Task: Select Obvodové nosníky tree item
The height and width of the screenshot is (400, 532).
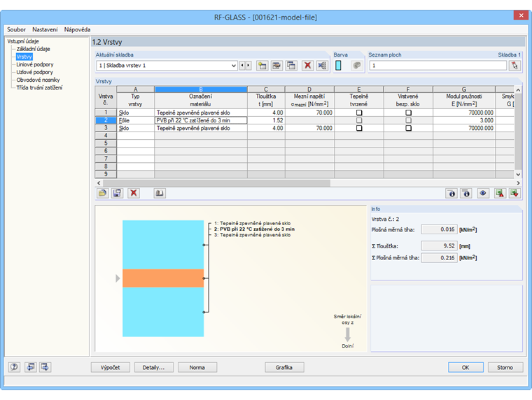Action: [x=38, y=80]
